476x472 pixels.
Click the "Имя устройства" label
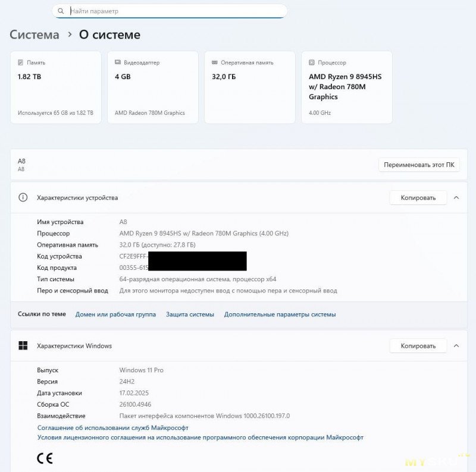point(60,222)
